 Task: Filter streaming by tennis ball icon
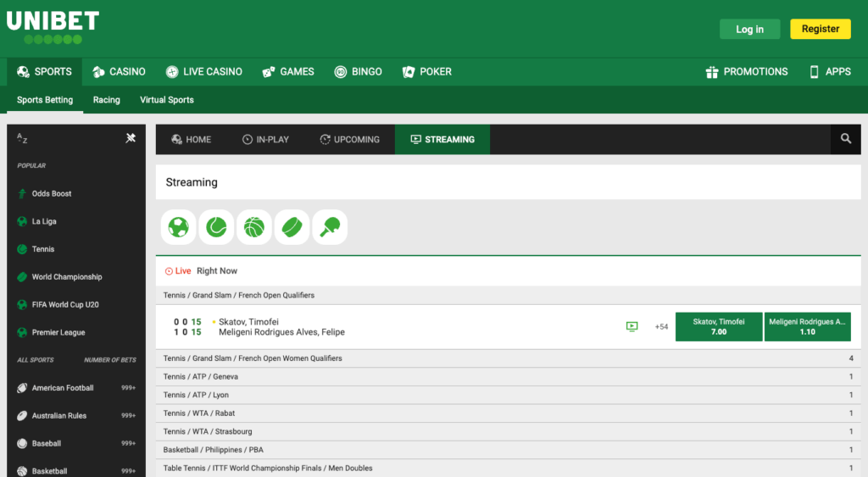point(216,227)
